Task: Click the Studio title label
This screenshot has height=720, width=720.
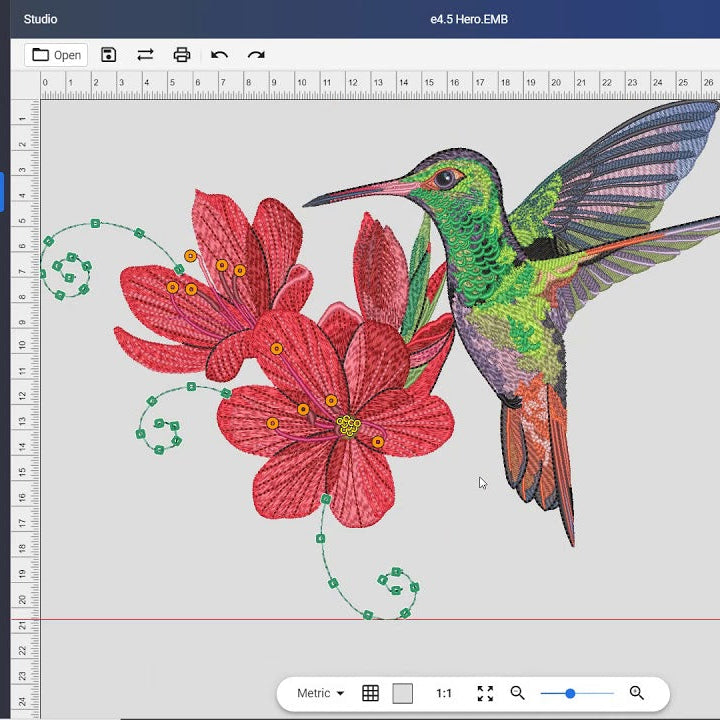Action: 40,19
